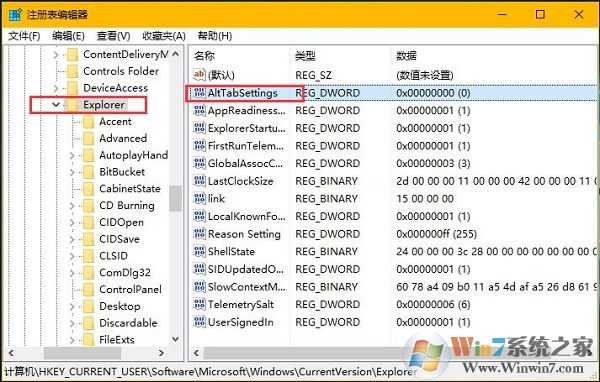The height and width of the screenshot is (382, 600).
Task: Click tree pane scroll down arrow
Action: (175, 339)
